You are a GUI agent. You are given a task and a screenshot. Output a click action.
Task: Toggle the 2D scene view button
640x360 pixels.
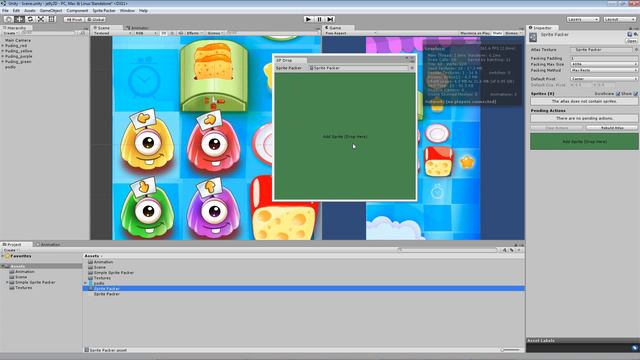(164, 33)
